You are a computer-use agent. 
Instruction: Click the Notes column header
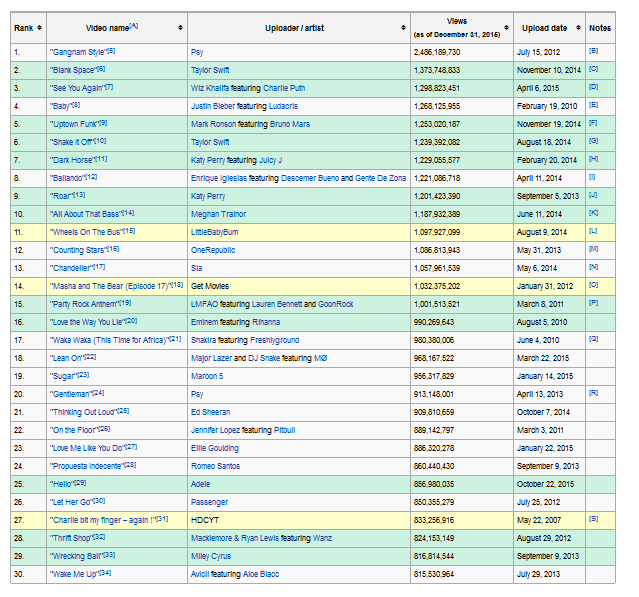(600, 28)
